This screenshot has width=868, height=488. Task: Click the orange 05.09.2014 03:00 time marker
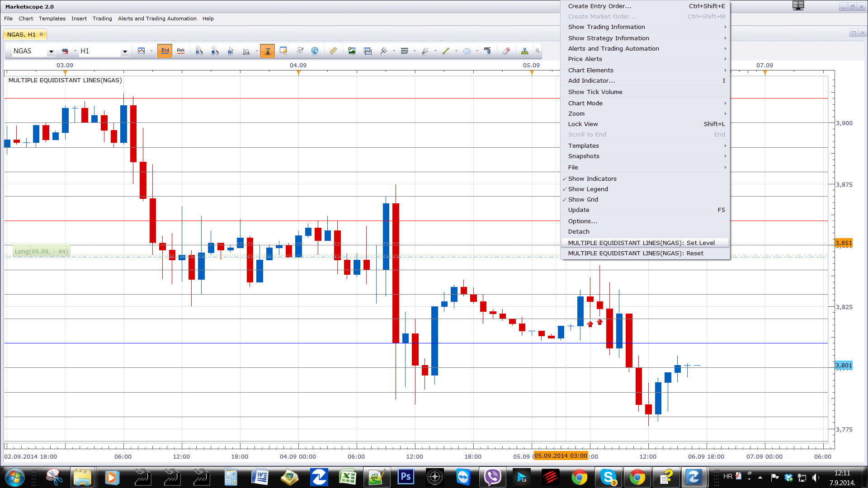tap(561, 455)
